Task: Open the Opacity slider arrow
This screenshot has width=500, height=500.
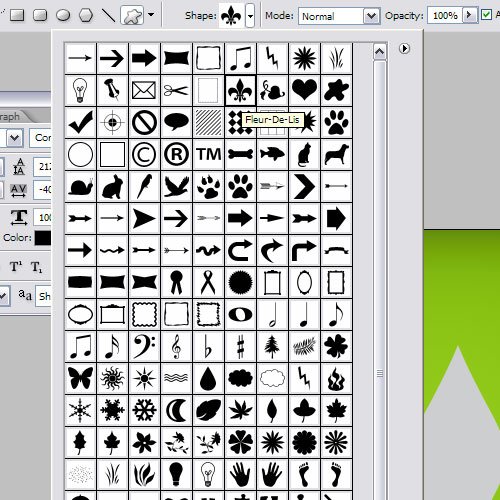Action: [x=469, y=15]
